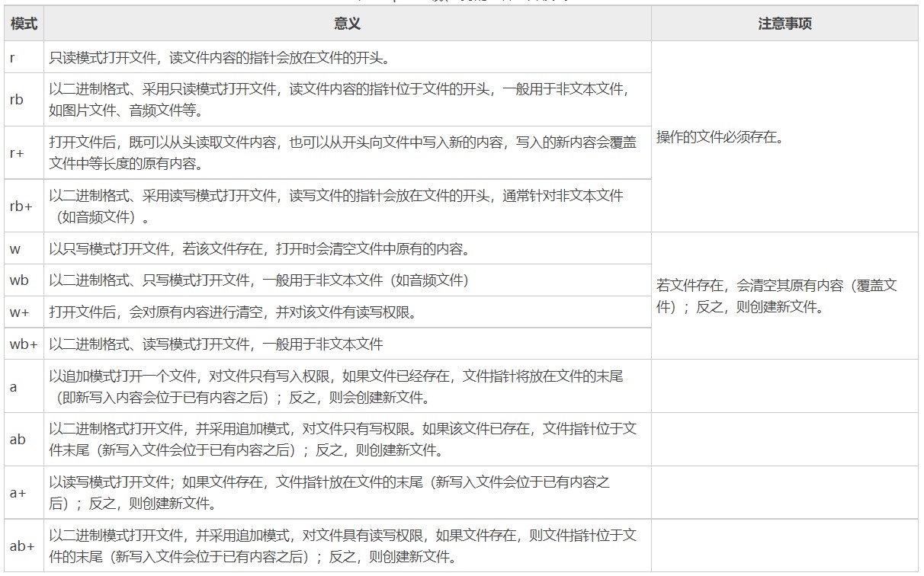This screenshot has width=924, height=576.
Task: Click the wb mode cell
Action: 19,280
